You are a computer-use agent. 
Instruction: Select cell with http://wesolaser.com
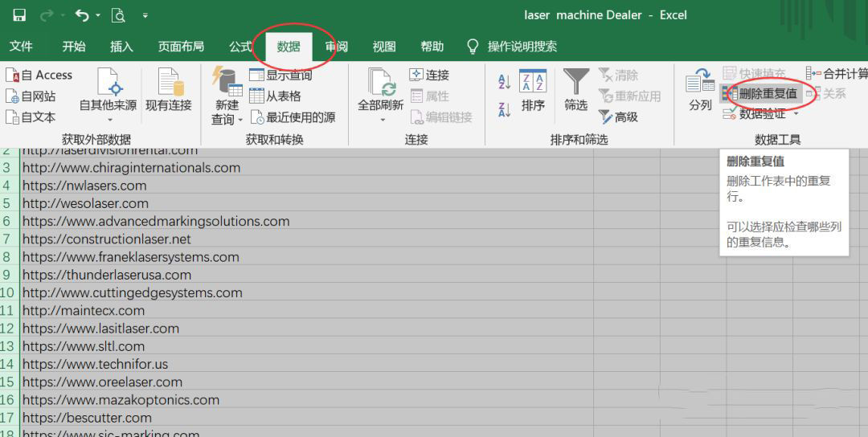click(x=307, y=203)
